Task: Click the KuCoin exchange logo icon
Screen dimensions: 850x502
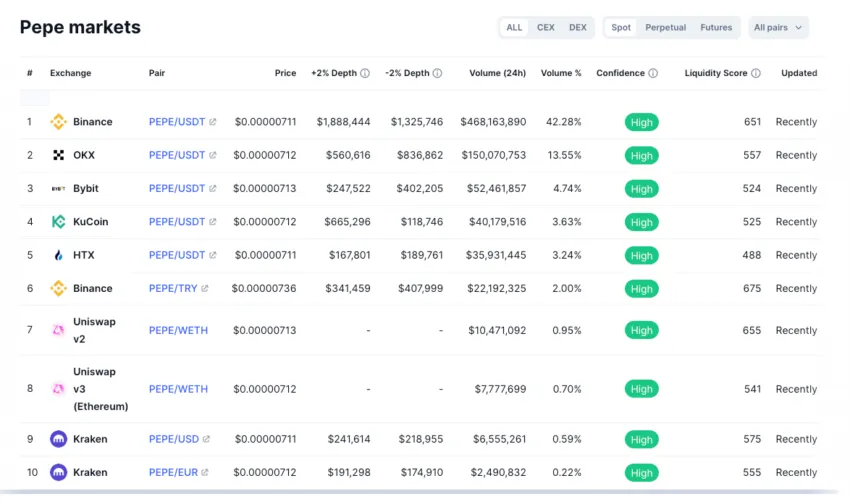Action: (x=58, y=222)
